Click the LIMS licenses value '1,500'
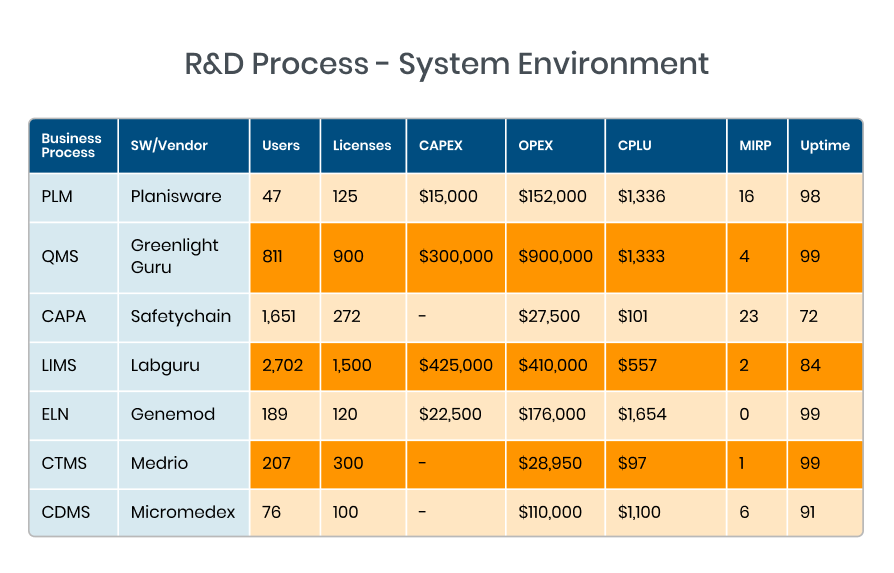 352,365
